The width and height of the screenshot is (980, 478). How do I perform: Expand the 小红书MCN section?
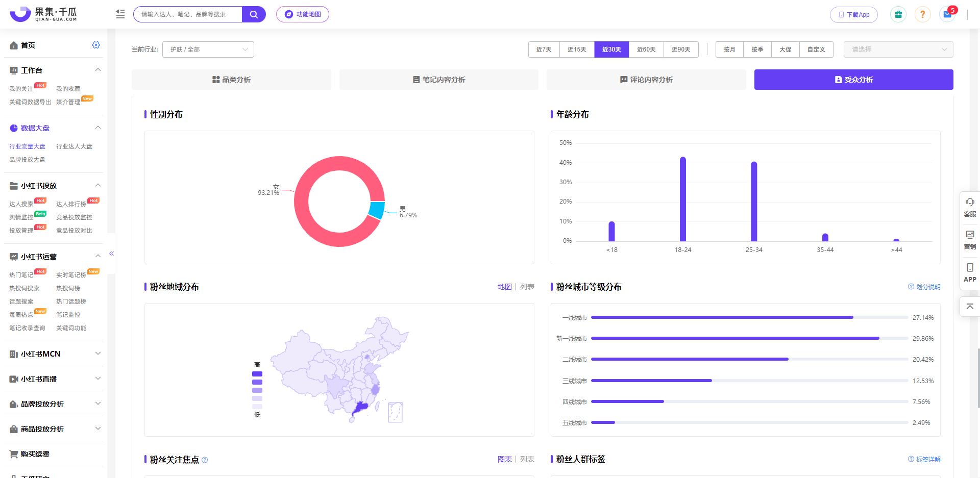[x=98, y=354]
